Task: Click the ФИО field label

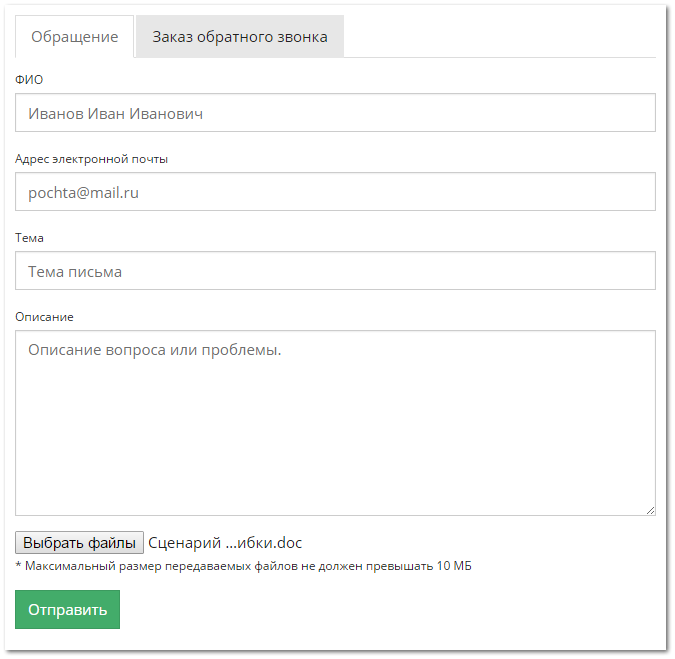Action: pos(29,80)
